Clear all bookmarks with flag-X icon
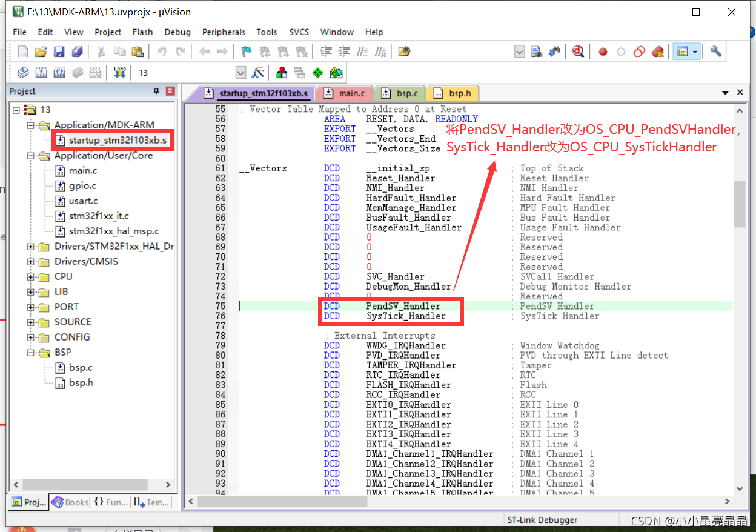The width and height of the screenshot is (756, 532). (x=301, y=52)
